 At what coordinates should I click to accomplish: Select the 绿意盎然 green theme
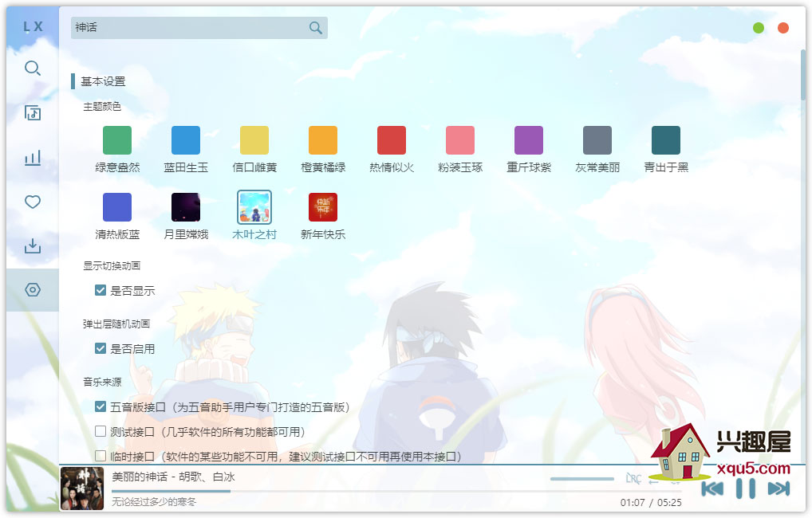pos(117,140)
